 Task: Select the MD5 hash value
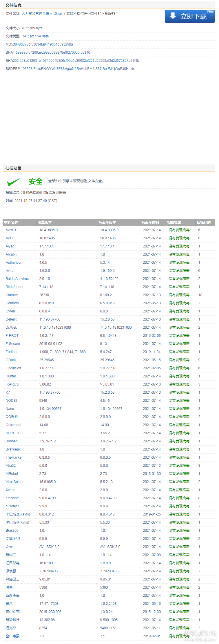coord(43,44)
